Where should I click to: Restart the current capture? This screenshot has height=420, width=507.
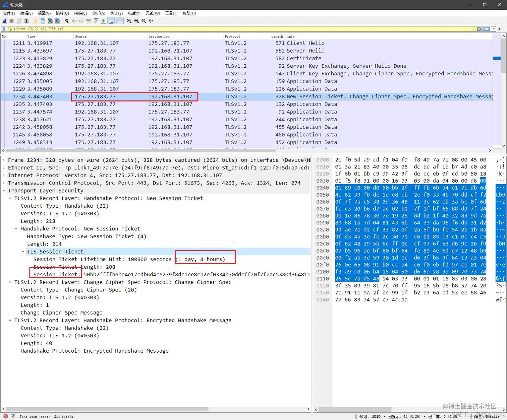19,21
